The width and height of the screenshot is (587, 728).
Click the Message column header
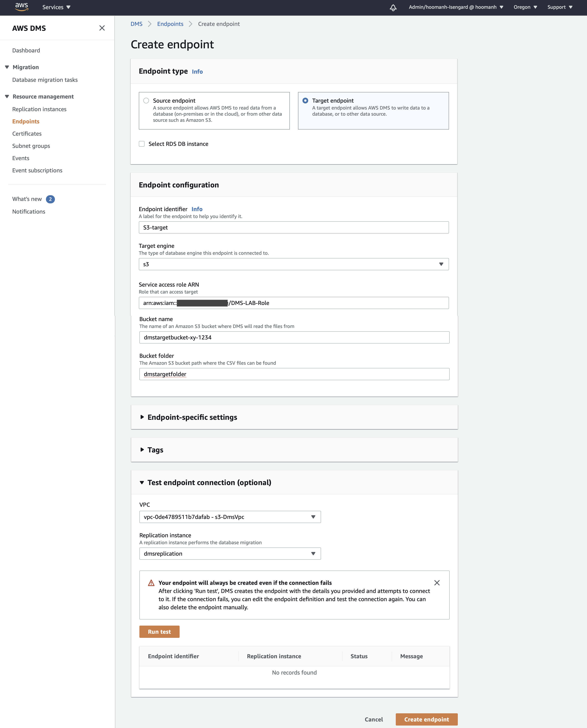click(x=411, y=656)
